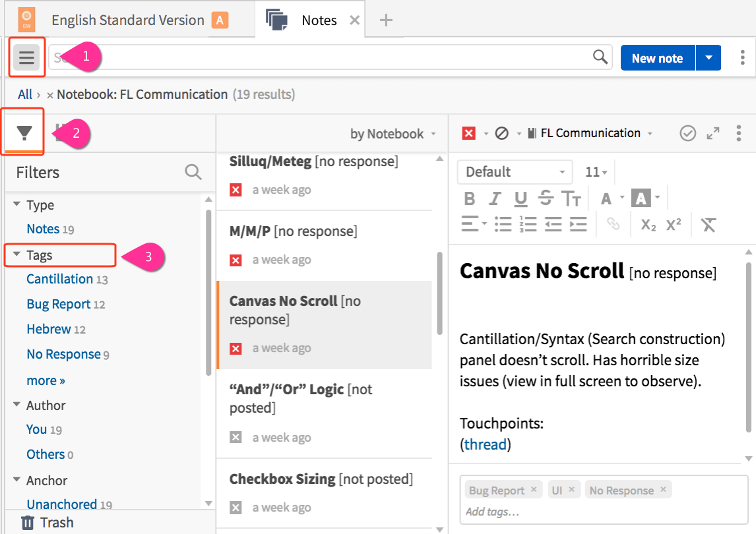Apply subscript formatting
This screenshot has height=534, width=756.
click(648, 225)
